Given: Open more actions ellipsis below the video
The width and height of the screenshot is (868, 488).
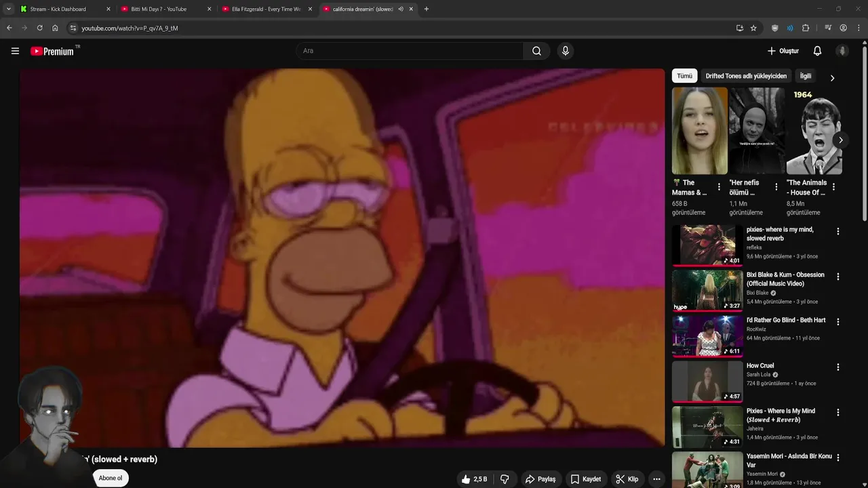Looking at the screenshot, I should (x=656, y=479).
